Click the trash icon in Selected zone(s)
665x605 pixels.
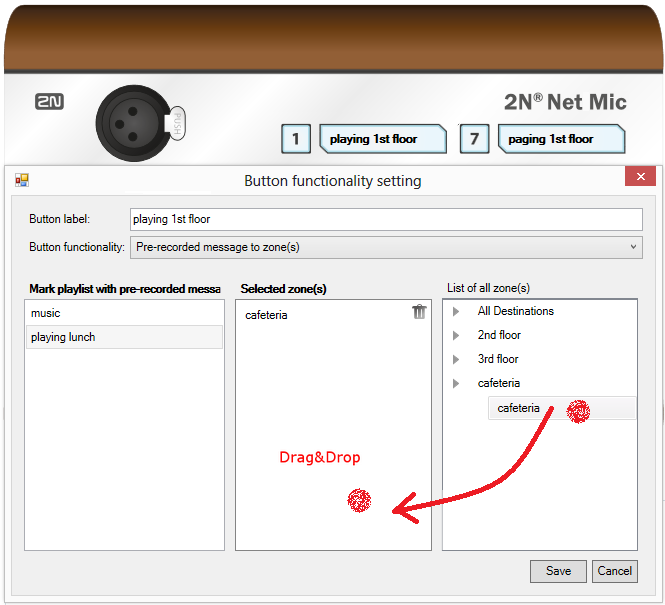[419, 312]
